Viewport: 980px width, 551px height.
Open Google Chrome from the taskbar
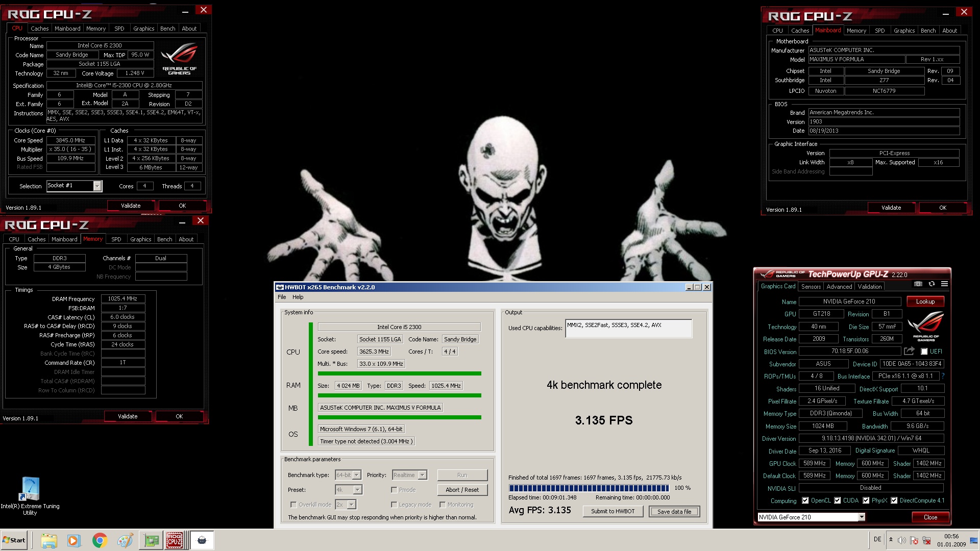100,540
